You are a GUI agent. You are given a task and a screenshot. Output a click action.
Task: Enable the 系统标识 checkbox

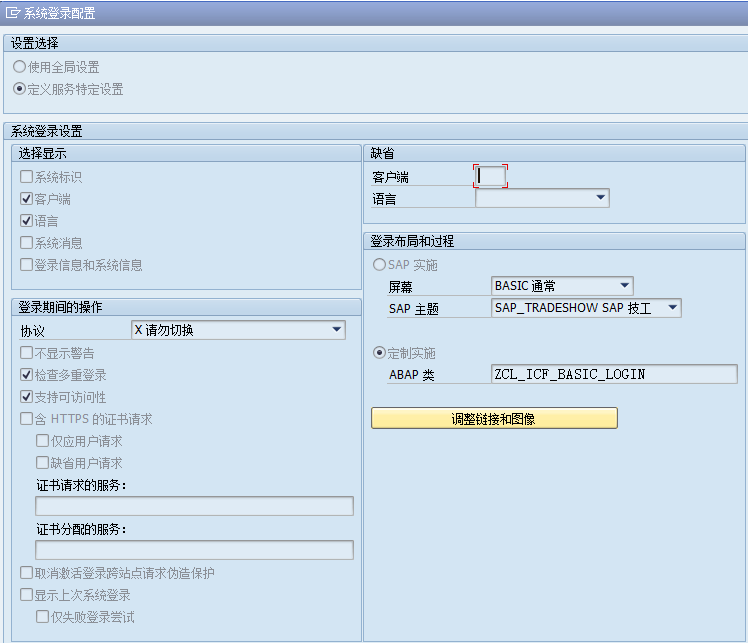pyautogui.click(x=26, y=177)
